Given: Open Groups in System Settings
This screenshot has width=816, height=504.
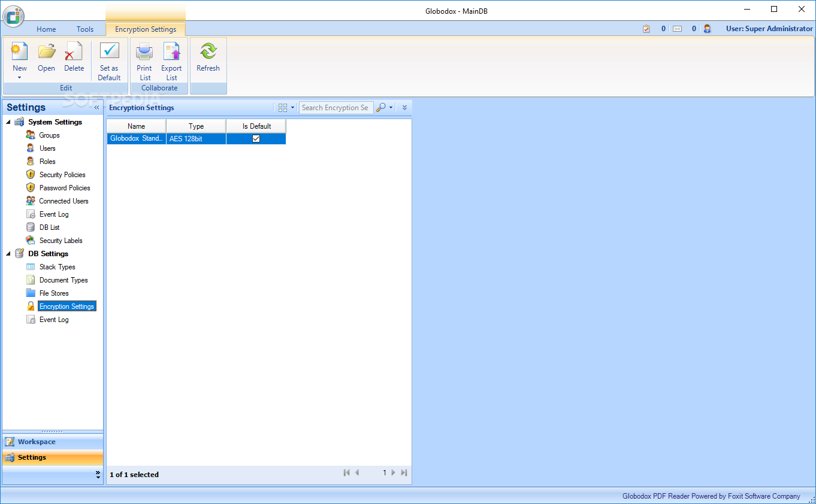Looking at the screenshot, I should click(x=49, y=135).
